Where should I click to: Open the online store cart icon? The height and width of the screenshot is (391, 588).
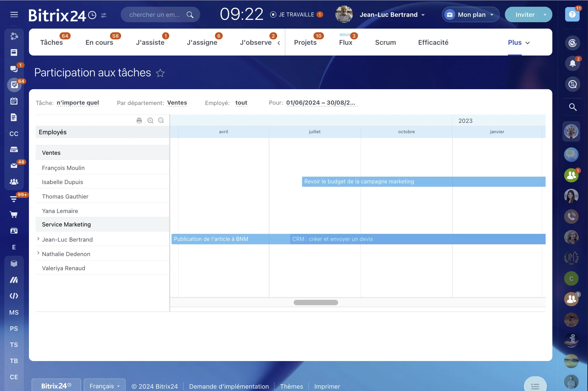[14, 215]
